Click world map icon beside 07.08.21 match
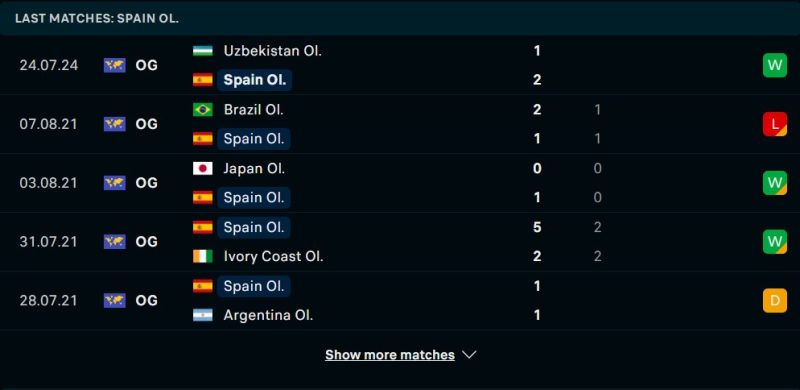Screen dimensions: 800x390 pyautogui.click(x=115, y=124)
